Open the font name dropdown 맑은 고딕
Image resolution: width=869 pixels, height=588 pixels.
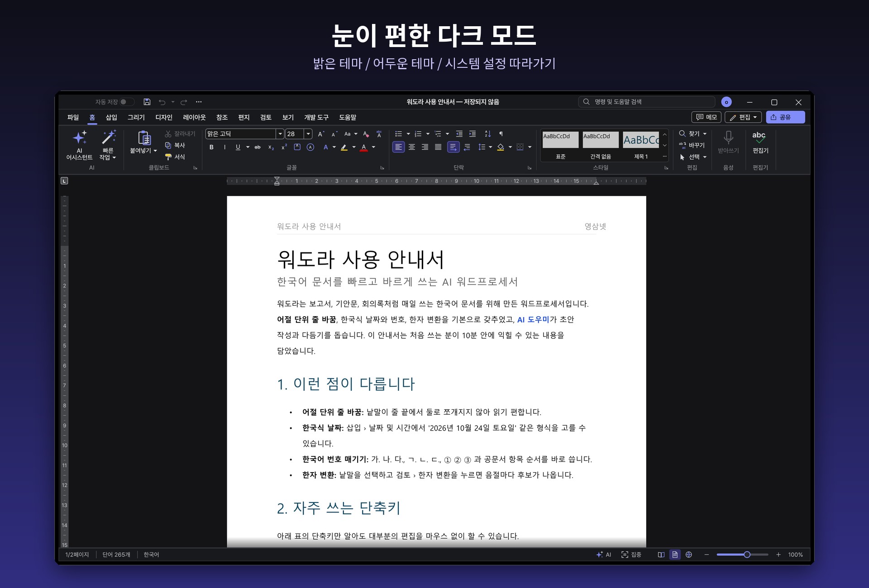click(x=280, y=134)
